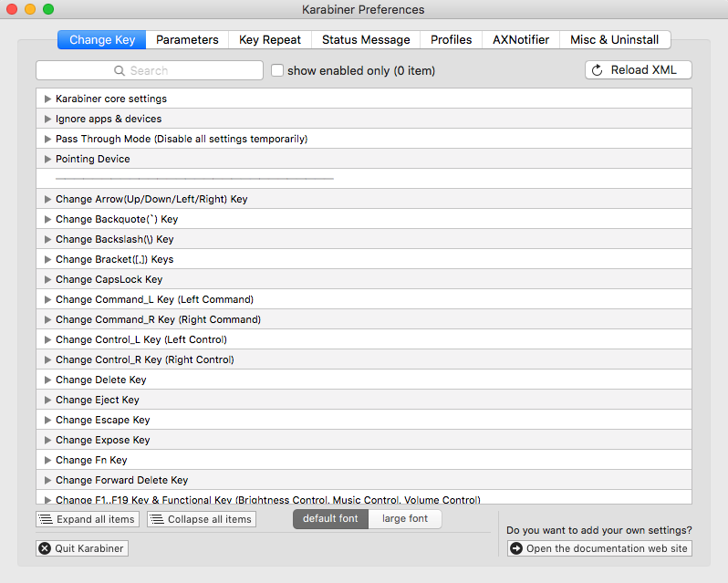Select the large font option
This screenshot has height=583, width=728.
coord(405,518)
